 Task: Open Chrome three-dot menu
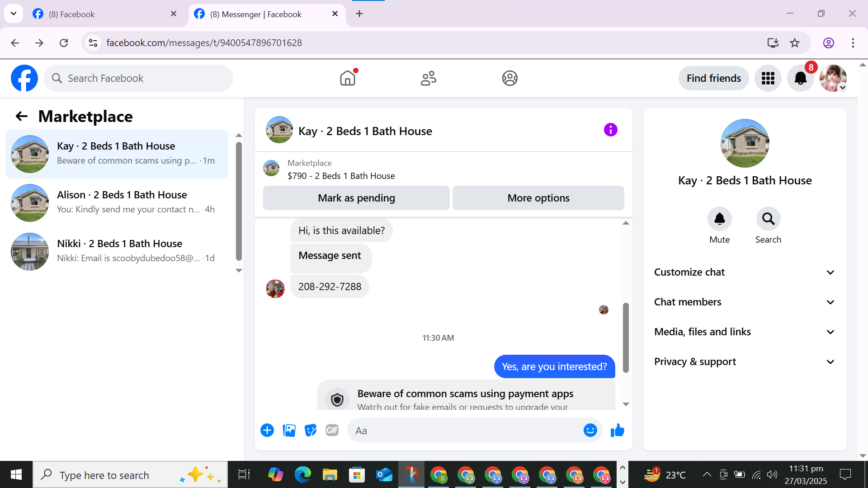point(853,43)
